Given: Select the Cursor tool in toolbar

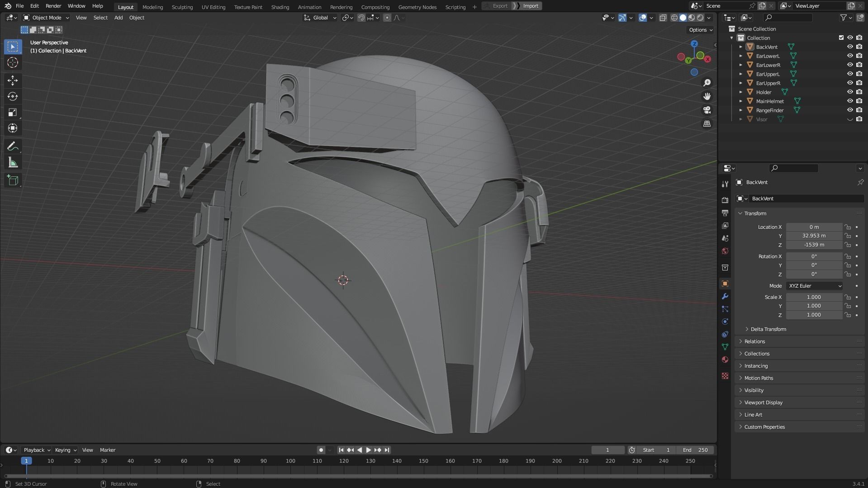Looking at the screenshot, I should (x=13, y=62).
